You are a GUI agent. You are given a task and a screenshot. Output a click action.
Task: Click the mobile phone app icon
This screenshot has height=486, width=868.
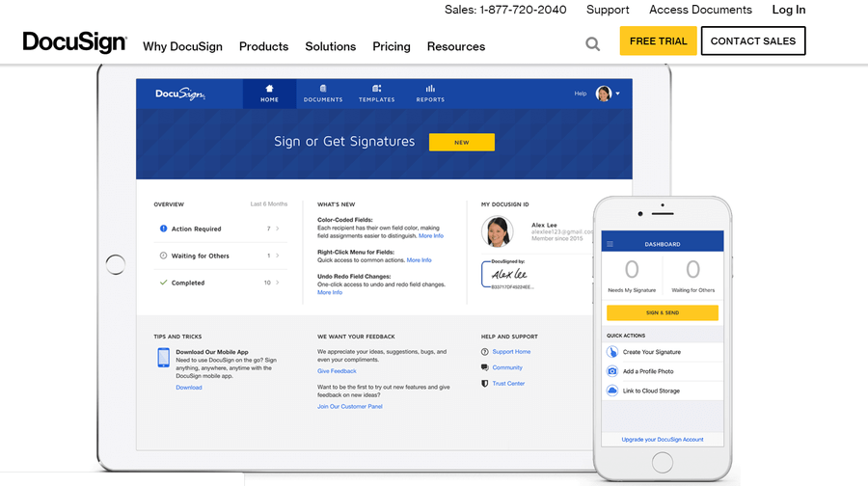tap(163, 358)
